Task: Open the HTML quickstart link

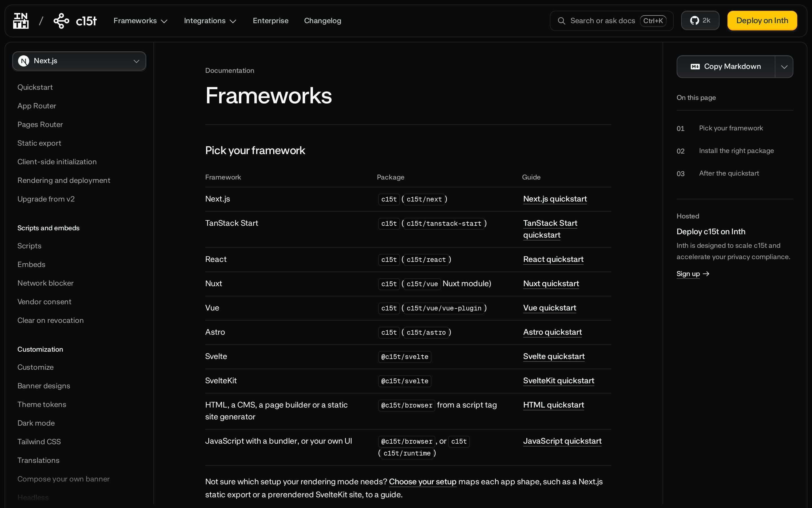Action: click(554, 405)
